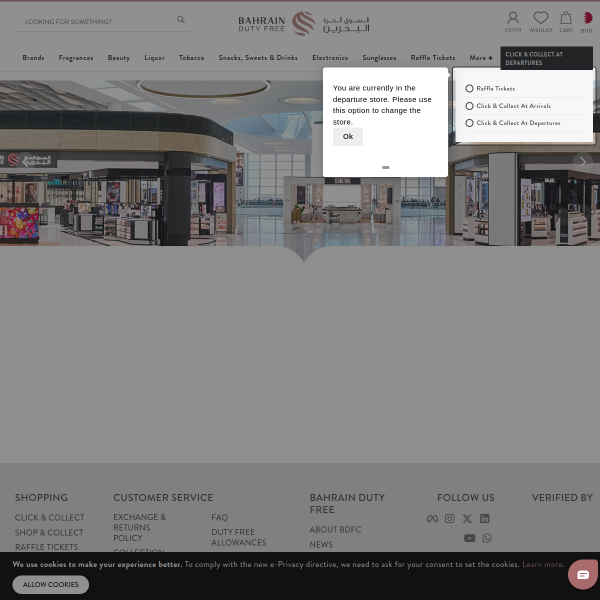
Task: Open the FAQ footer link
Action: [220, 518]
